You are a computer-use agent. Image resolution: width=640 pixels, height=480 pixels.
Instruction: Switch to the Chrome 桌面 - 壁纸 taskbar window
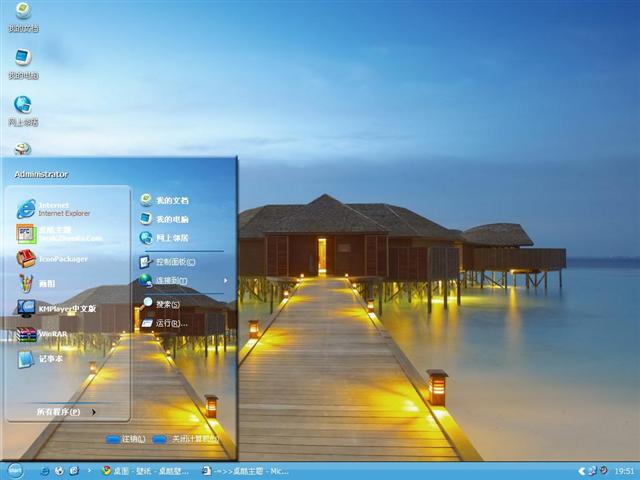coord(145,471)
